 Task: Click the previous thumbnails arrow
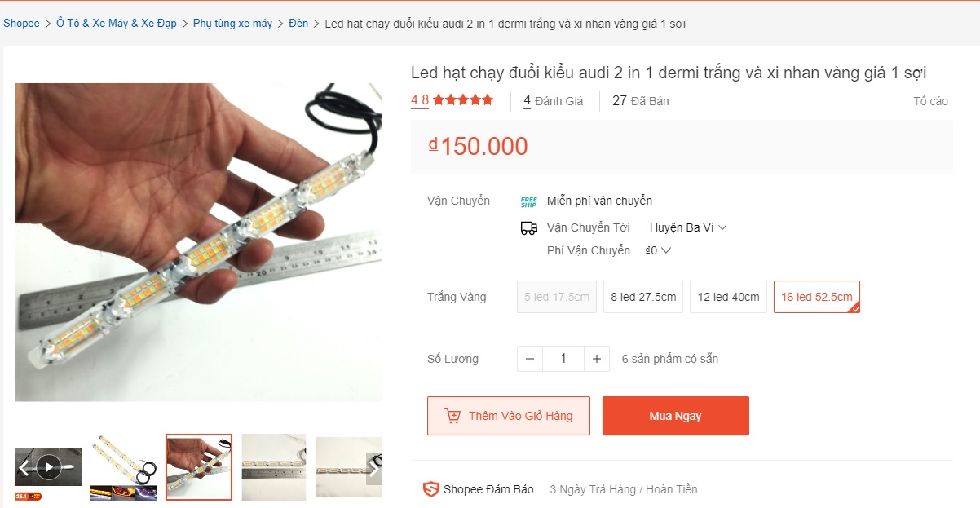24,468
